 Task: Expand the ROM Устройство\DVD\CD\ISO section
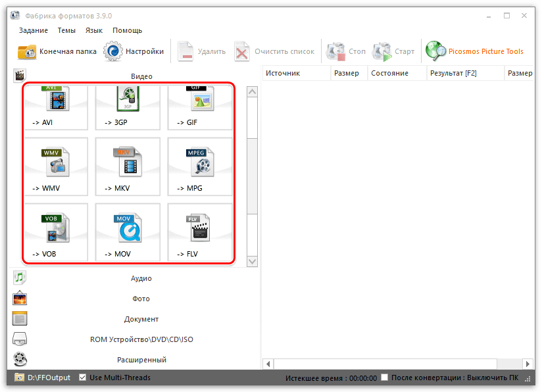[x=141, y=339]
